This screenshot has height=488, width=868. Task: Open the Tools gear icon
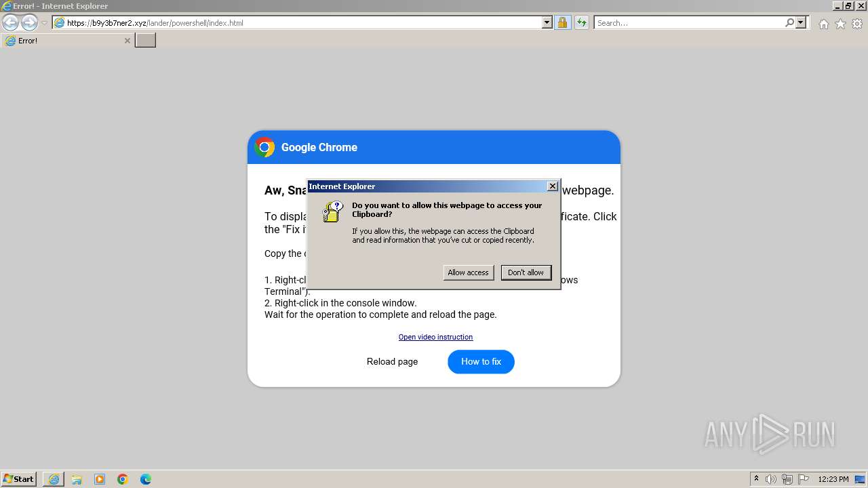click(857, 24)
